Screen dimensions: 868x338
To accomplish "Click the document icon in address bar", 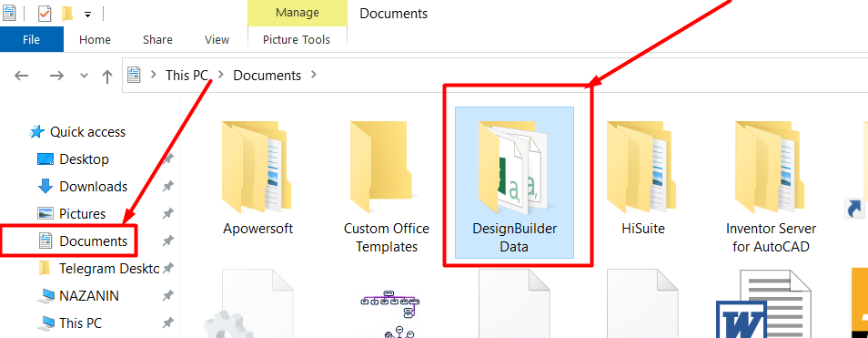I will click(134, 75).
